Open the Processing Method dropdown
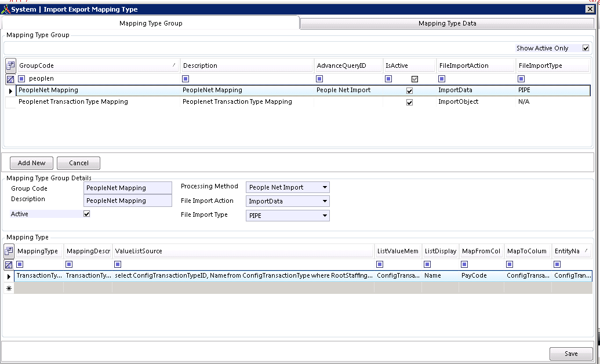 click(325, 187)
